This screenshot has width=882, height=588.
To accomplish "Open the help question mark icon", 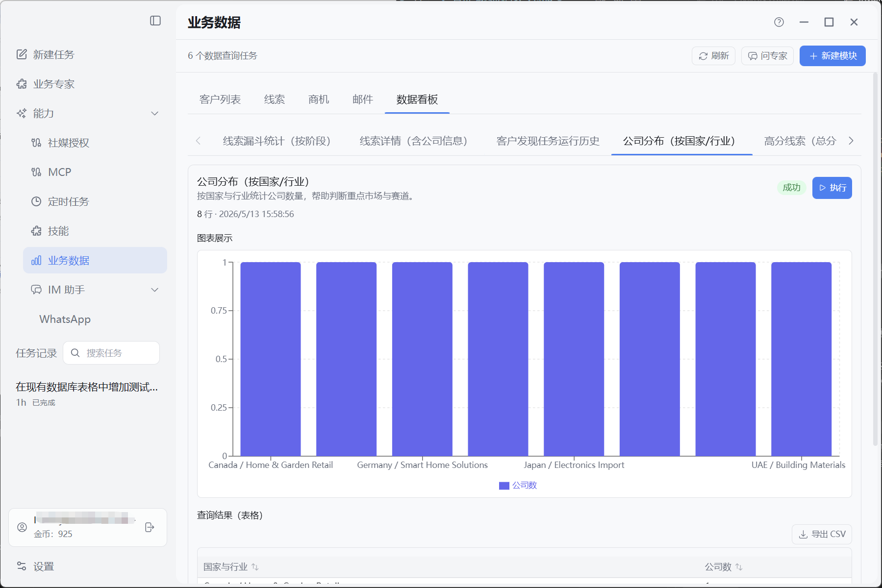I will 779,22.
